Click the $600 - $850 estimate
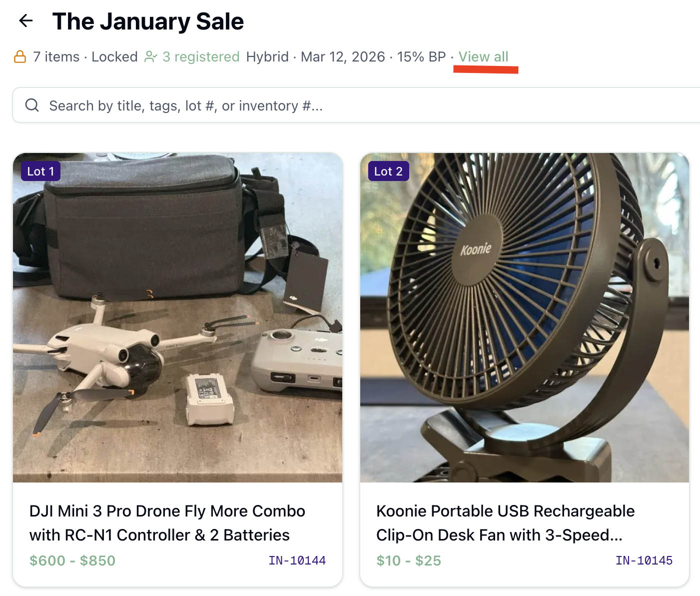 (73, 560)
